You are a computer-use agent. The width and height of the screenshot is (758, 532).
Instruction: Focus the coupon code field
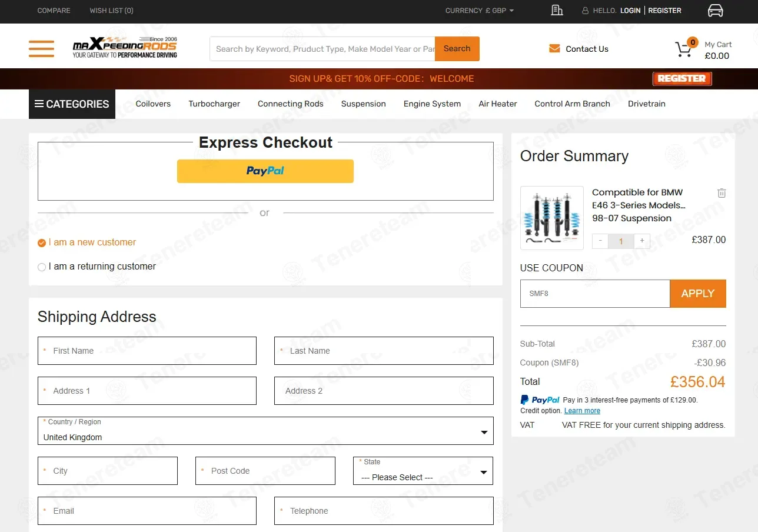tap(595, 294)
